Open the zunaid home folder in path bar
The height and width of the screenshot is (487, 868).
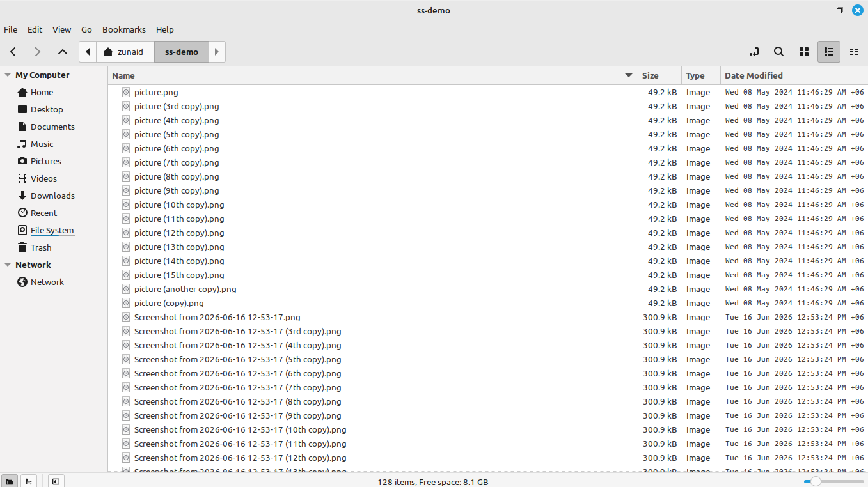coord(125,52)
